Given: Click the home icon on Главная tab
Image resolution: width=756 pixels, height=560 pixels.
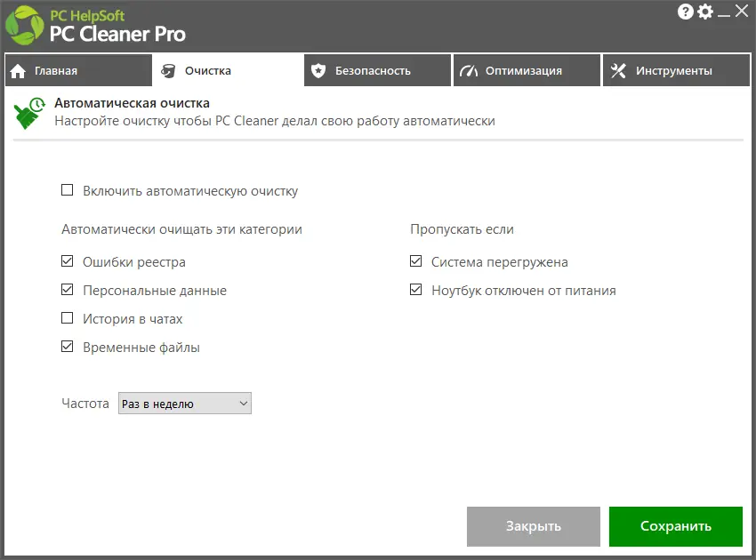Looking at the screenshot, I should (x=18, y=71).
